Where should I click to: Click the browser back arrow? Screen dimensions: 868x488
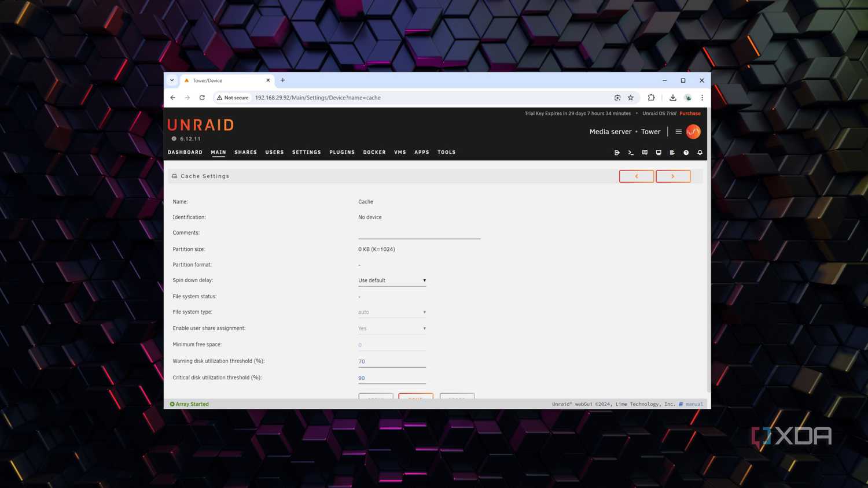pos(172,98)
